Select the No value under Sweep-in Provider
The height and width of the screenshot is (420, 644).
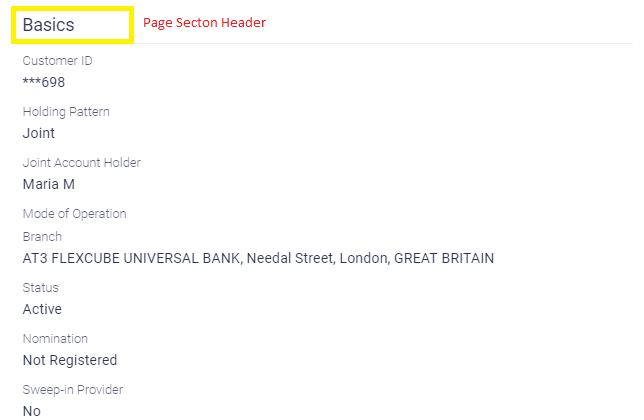coord(32,410)
